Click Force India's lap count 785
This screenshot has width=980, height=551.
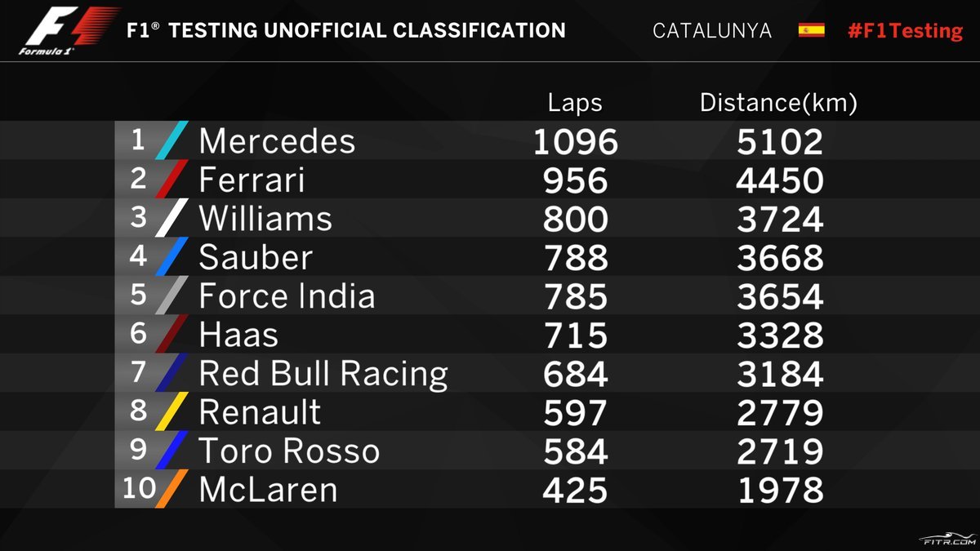coord(576,296)
